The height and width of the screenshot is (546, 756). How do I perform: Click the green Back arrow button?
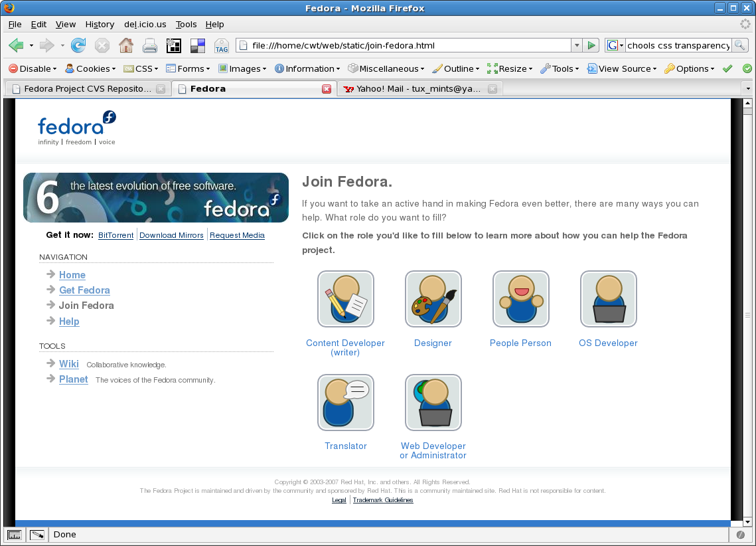(x=16, y=45)
